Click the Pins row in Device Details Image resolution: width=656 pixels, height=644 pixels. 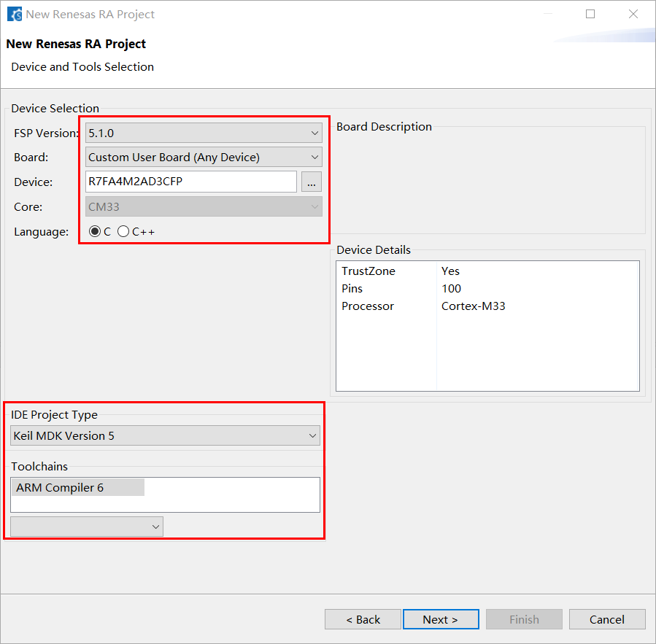[488, 289]
